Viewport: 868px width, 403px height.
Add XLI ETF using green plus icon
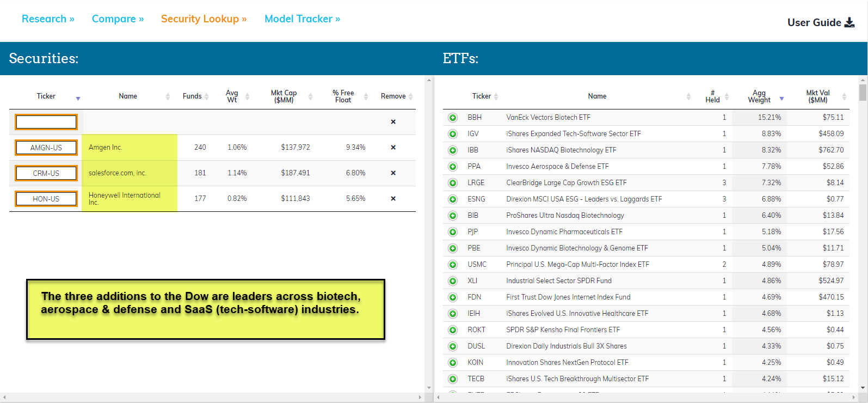click(x=453, y=281)
